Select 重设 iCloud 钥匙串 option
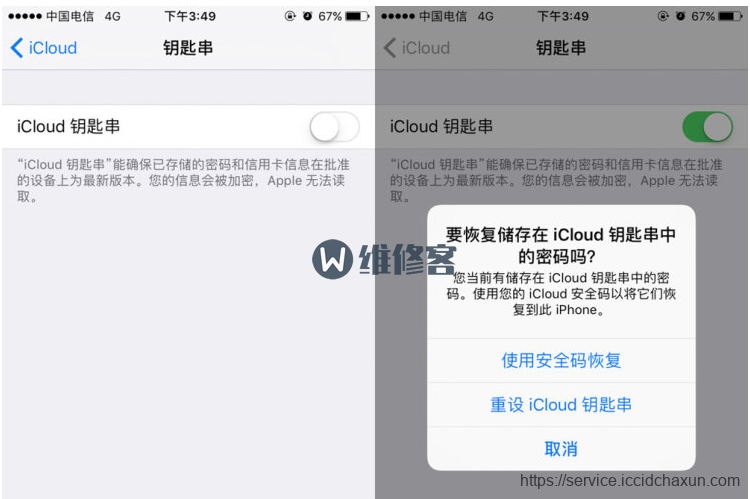The height and width of the screenshot is (499, 750). point(561,405)
